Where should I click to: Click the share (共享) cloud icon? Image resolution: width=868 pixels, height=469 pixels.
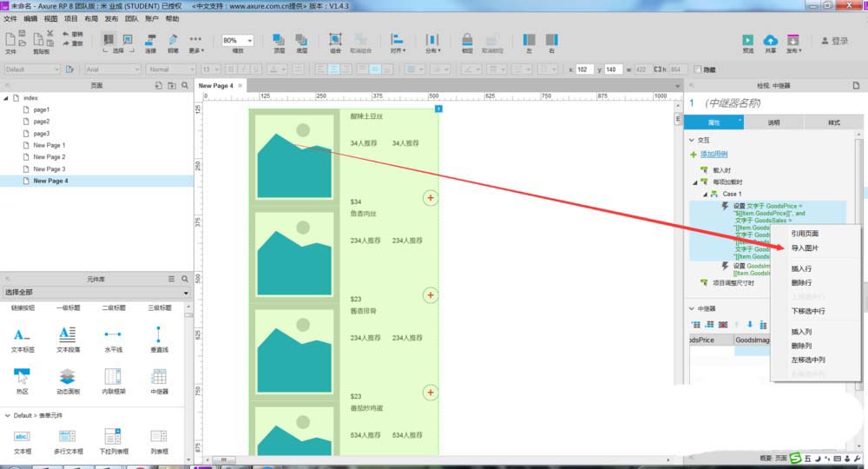tap(770, 40)
